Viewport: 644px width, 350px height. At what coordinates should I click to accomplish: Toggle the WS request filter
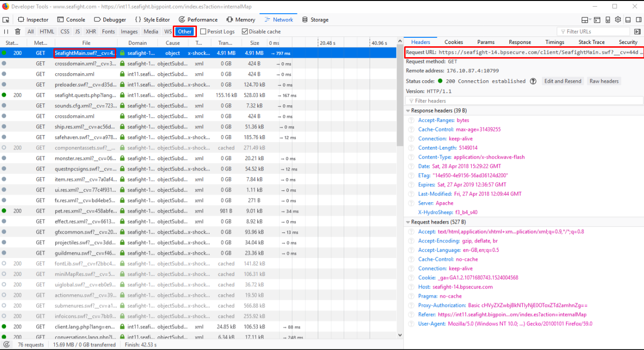click(168, 32)
